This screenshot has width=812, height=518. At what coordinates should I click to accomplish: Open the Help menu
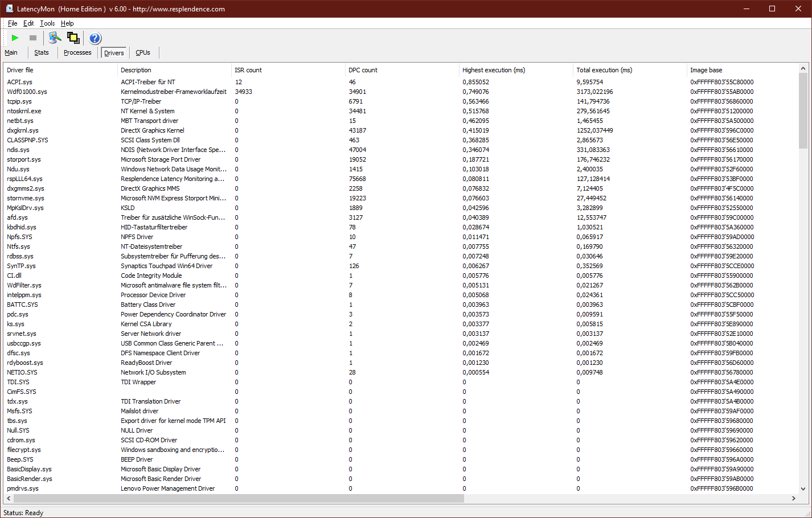[67, 23]
